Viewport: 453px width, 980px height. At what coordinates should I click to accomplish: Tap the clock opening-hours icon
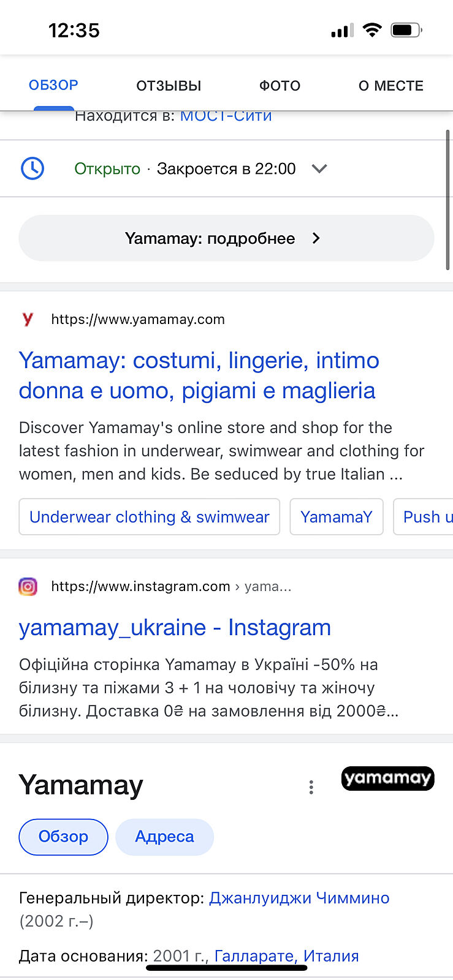tap(32, 168)
